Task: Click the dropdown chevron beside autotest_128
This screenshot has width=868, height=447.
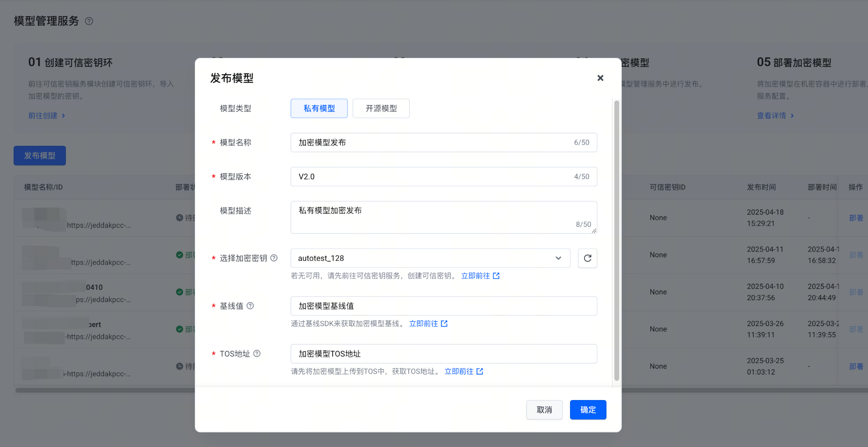Action: point(558,258)
